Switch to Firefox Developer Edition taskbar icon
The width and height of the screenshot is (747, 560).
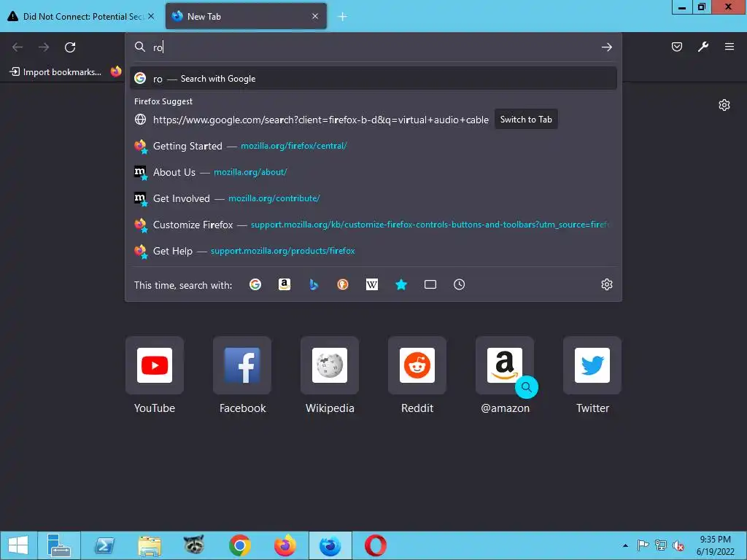(330, 545)
